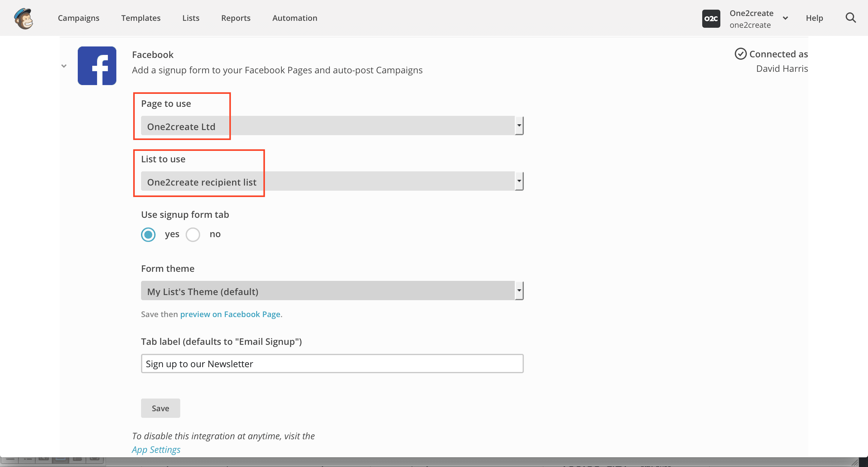Click the Tab label text field
Viewport: 868px width, 467px height.
332,364
